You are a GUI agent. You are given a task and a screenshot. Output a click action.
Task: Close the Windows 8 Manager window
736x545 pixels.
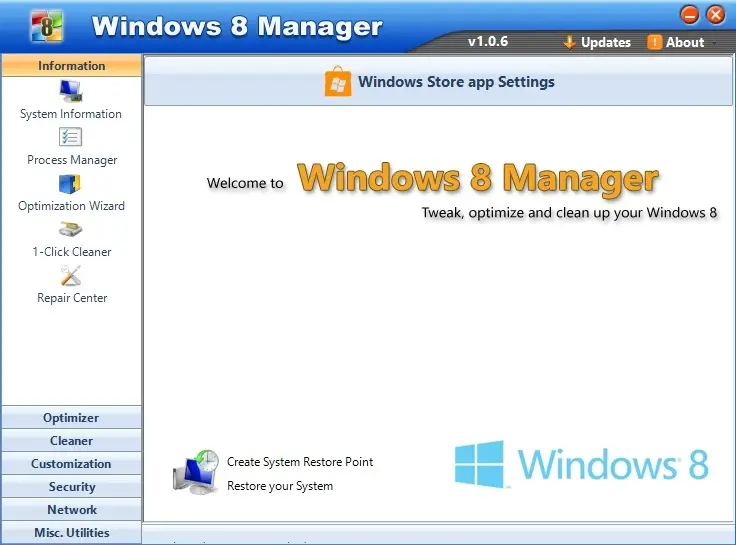[x=716, y=15]
